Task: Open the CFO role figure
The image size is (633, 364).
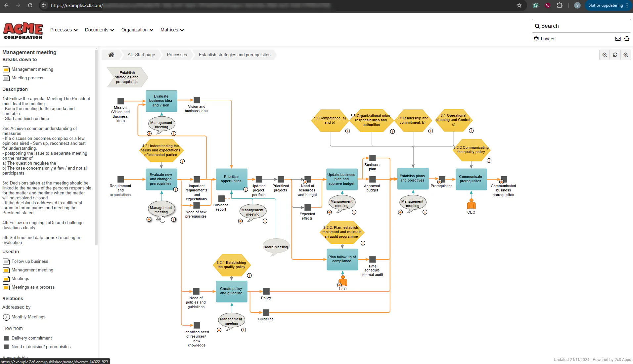Action: point(343,281)
